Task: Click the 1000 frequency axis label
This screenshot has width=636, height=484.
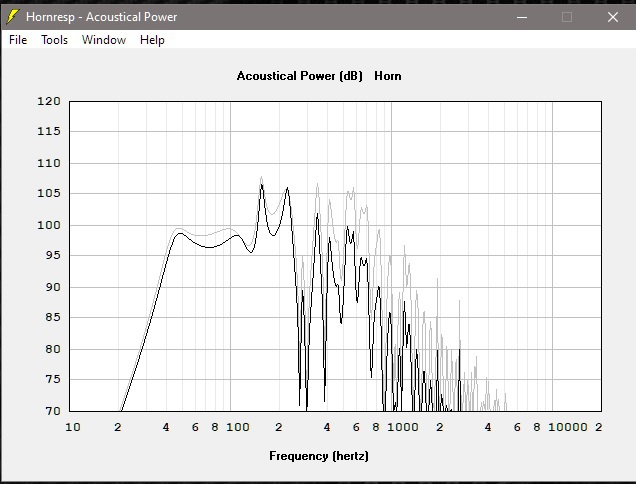Action: (x=402, y=427)
